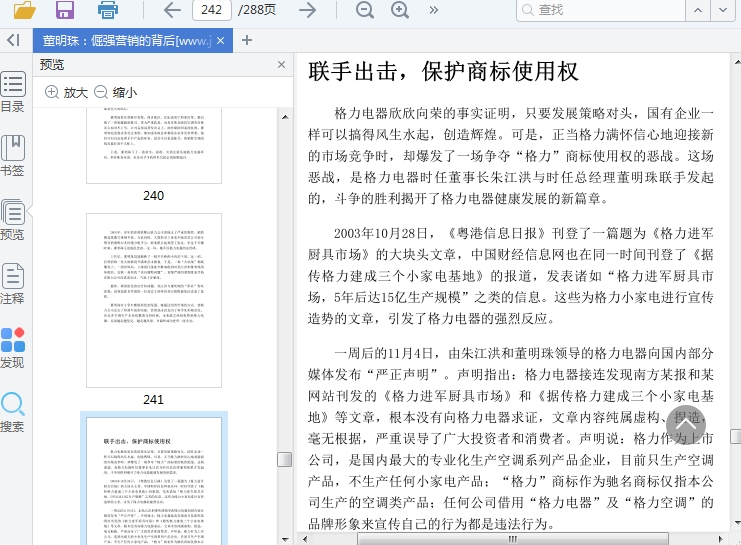Zoom in using the toolbar plus magnifier
This screenshot has width=741, height=545.
[x=400, y=10]
